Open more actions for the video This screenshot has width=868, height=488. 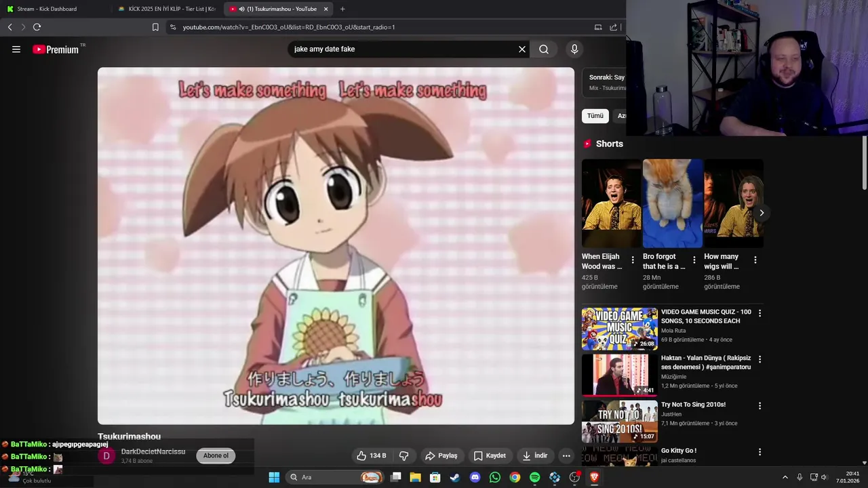(x=566, y=455)
